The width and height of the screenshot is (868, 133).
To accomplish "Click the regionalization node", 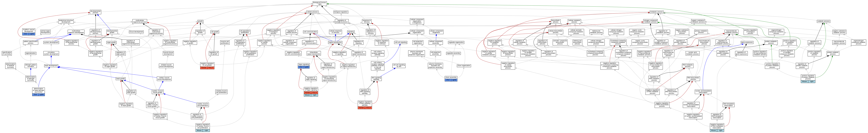I will 31,53.
